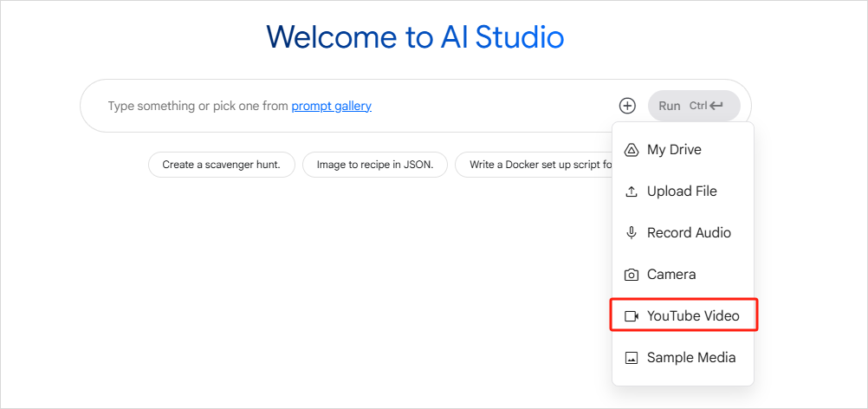Click the video camera icon beside YouTube

click(632, 316)
